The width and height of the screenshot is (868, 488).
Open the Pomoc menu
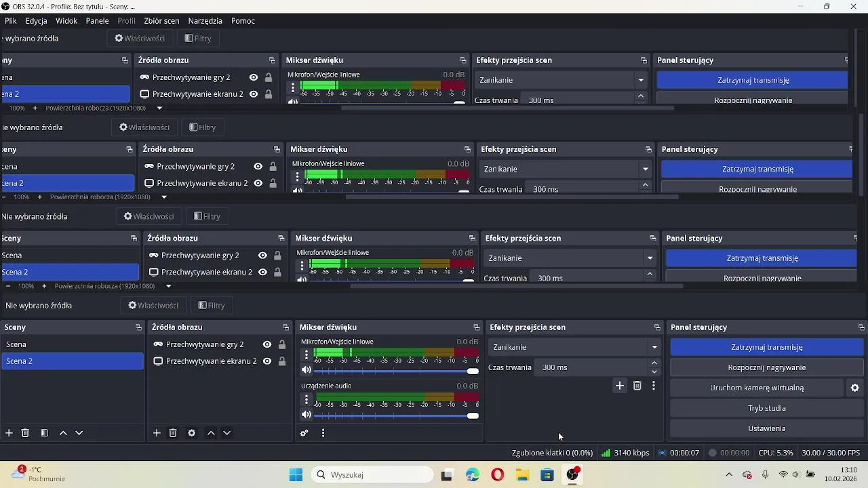pos(243,21)
